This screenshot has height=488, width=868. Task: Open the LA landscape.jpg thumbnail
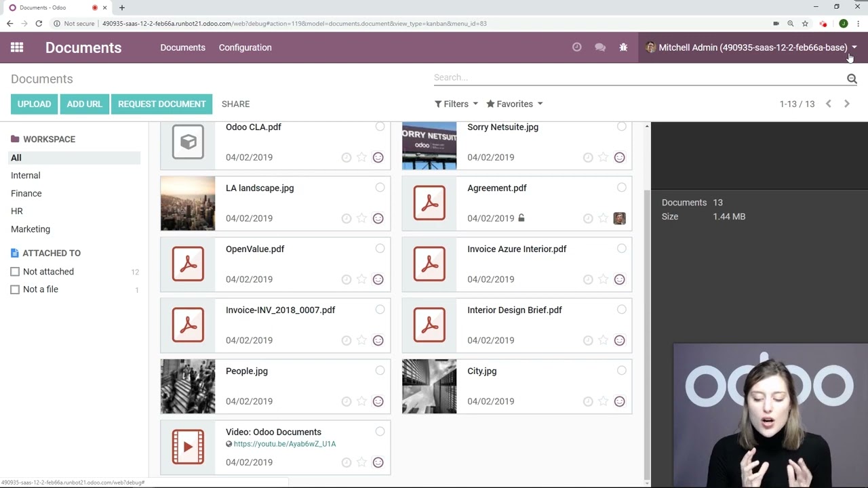(x=188, y=203)
